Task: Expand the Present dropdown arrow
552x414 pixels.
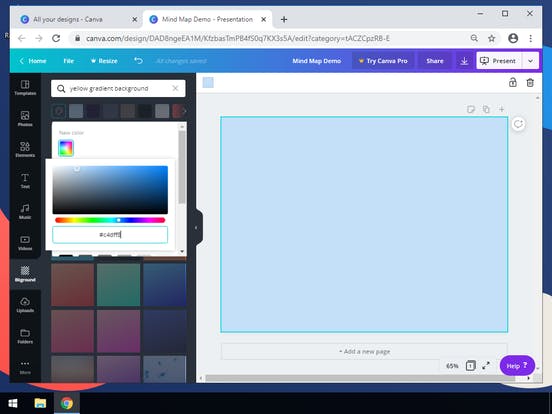Action: click(530, 61)
